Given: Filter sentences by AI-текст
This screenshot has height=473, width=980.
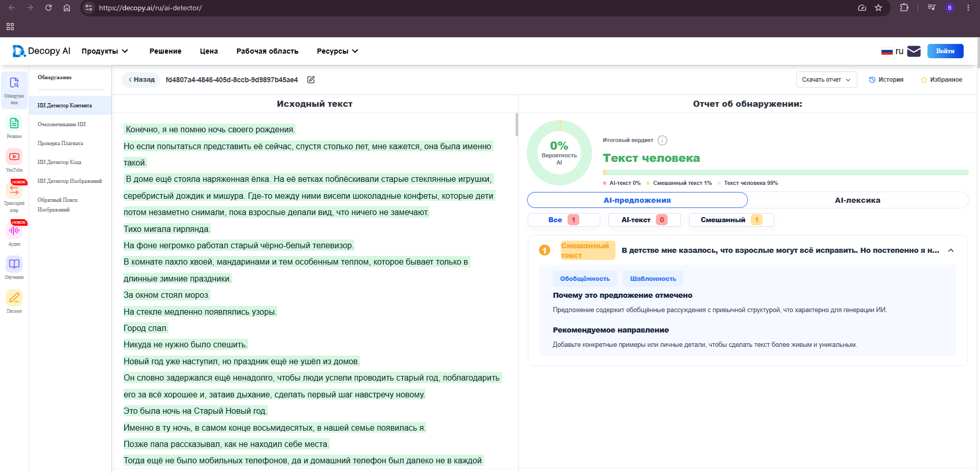Looking at the screenshot, I should pyautogui.click(x=644, y=220).
